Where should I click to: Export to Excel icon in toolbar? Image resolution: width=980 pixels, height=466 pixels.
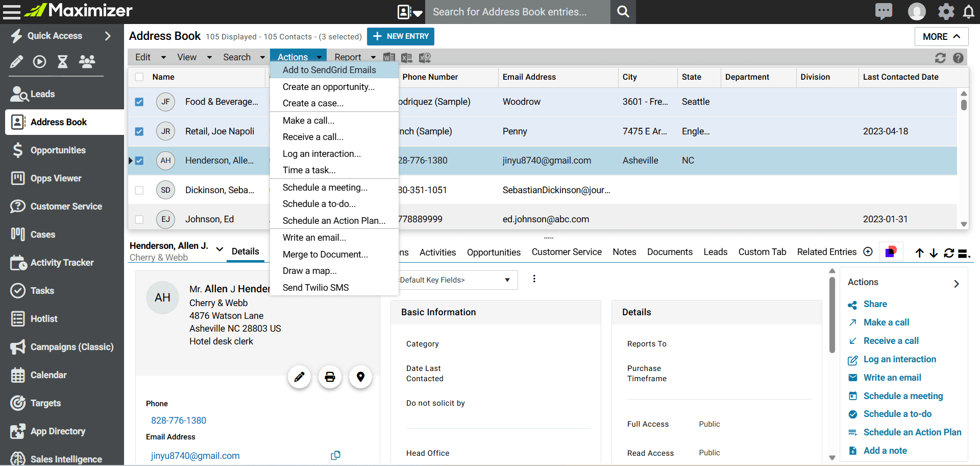406,58
